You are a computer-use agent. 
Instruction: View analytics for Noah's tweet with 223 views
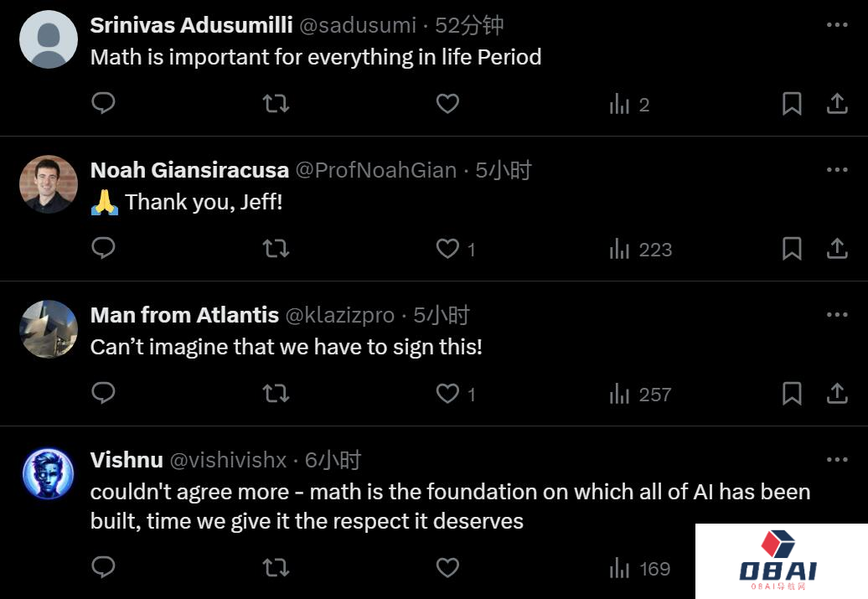click(641, 249)
